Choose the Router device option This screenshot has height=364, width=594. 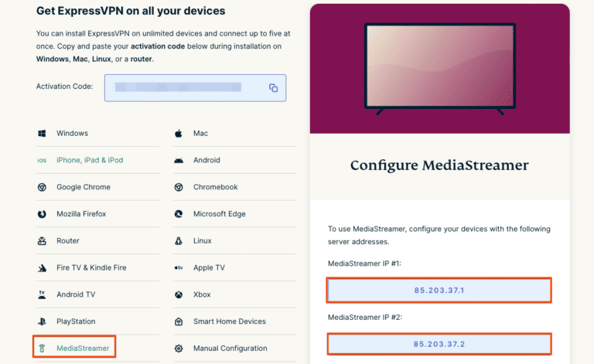(x=68, y=241)
